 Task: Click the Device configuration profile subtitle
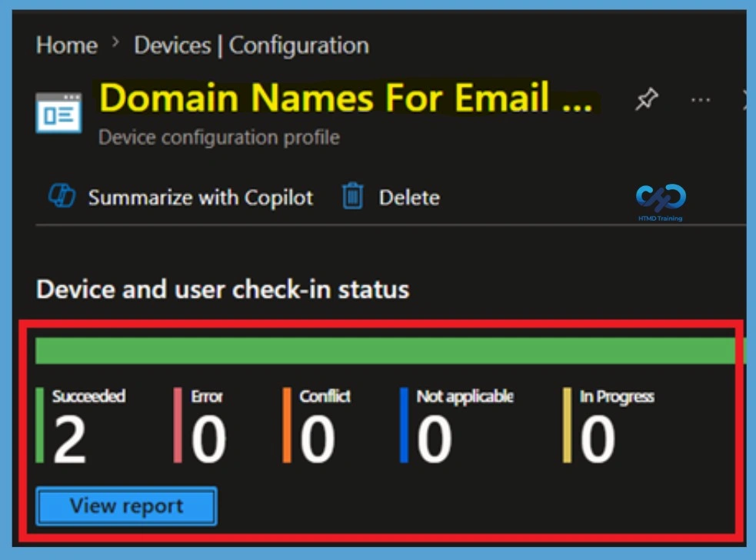click(219, 138)
